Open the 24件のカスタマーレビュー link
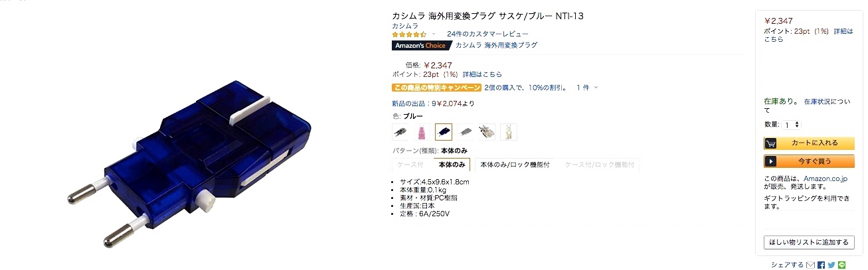The height and width of the screenshot is (270, 868). pyautogui.click(x=487, y=34)
